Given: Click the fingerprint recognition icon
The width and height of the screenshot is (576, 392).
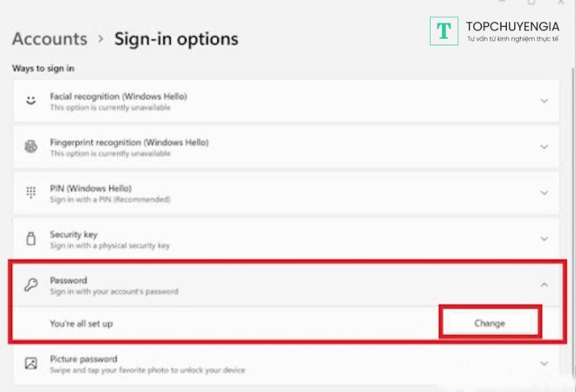Looking at the screenshot, I should pos(30,147).
